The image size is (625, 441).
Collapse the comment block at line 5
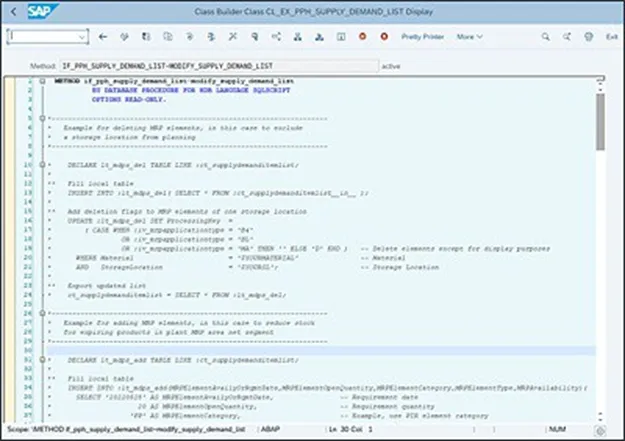point(42,118)
